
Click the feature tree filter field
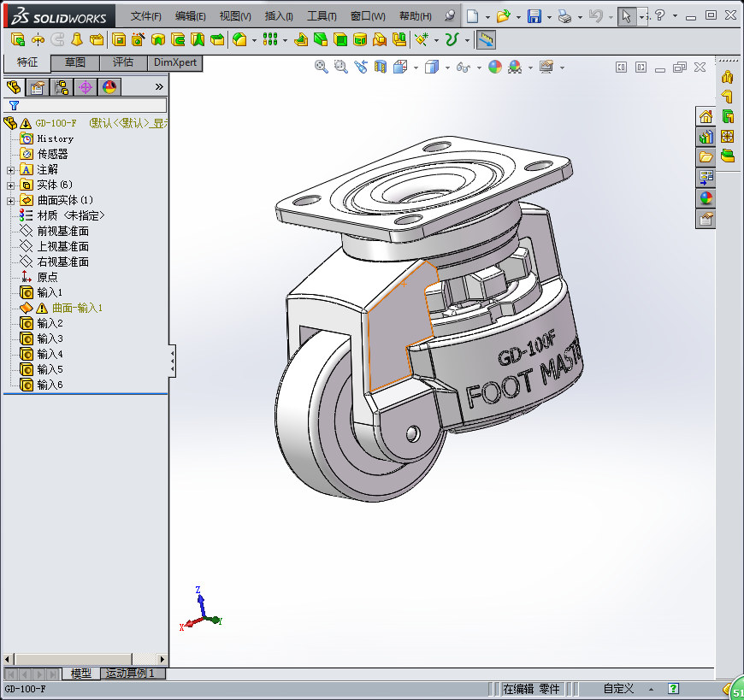[86, 105]
